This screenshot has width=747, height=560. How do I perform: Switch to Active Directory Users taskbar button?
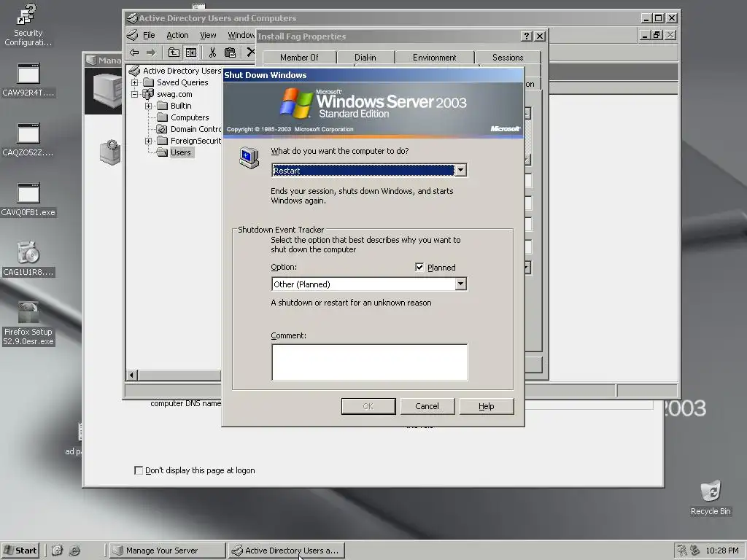coord(286,551)
